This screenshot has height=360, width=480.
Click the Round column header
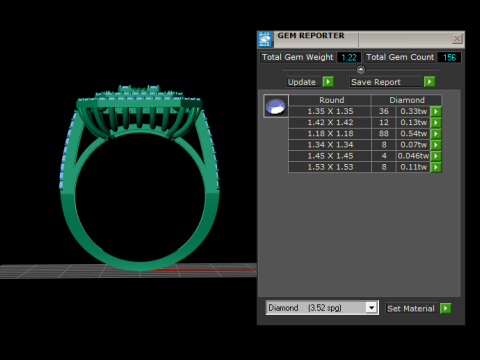[330, 100]
